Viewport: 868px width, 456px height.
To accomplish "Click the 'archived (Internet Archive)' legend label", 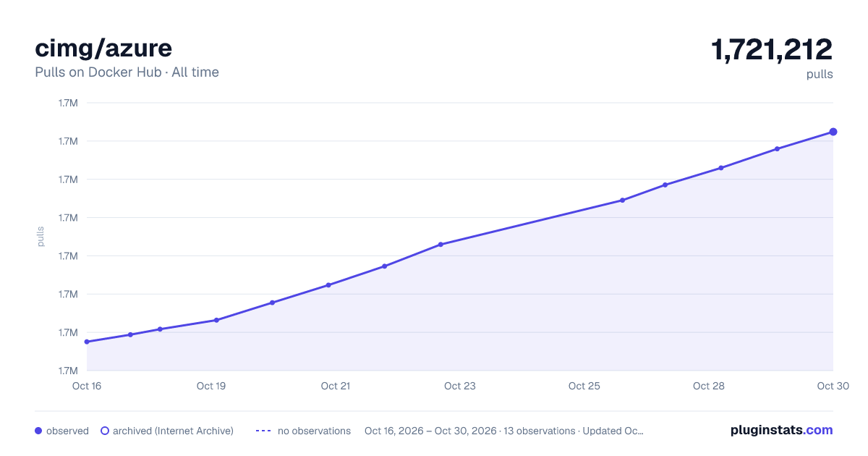I will (173, 431).
